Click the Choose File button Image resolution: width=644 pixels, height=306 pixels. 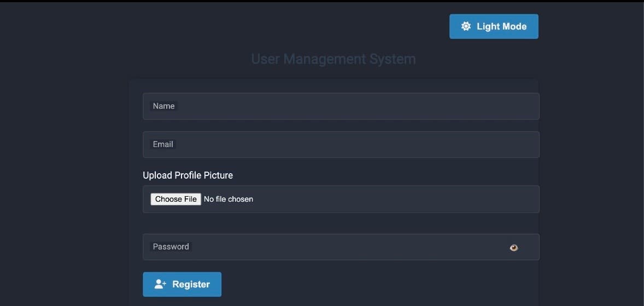[x=176, y=199]
